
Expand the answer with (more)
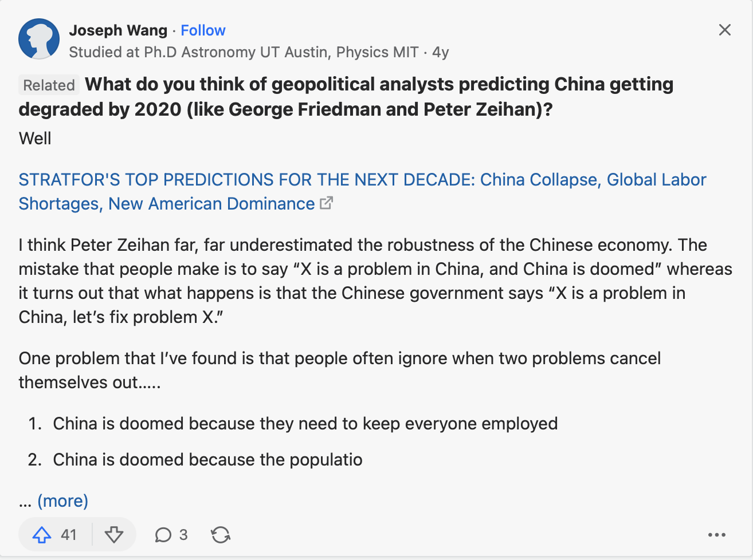click(62, 501)
